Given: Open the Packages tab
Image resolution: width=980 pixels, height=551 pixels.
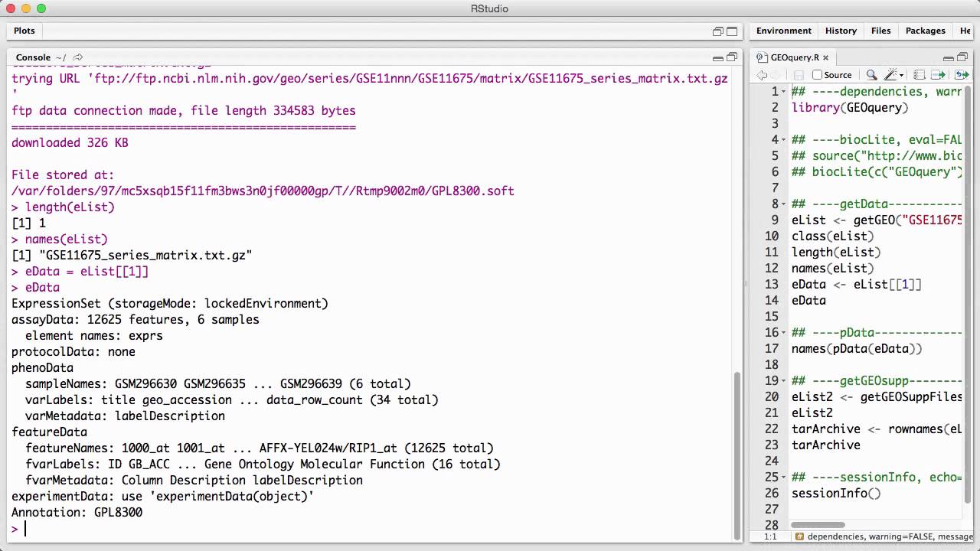Looking at the screenshot, I should tap(925, 31).
